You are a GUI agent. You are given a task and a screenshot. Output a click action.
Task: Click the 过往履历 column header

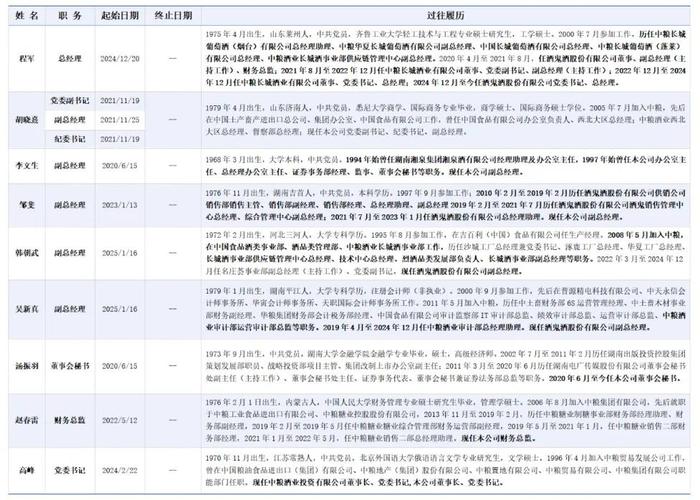pyautogui.click(x=445, y=16)
